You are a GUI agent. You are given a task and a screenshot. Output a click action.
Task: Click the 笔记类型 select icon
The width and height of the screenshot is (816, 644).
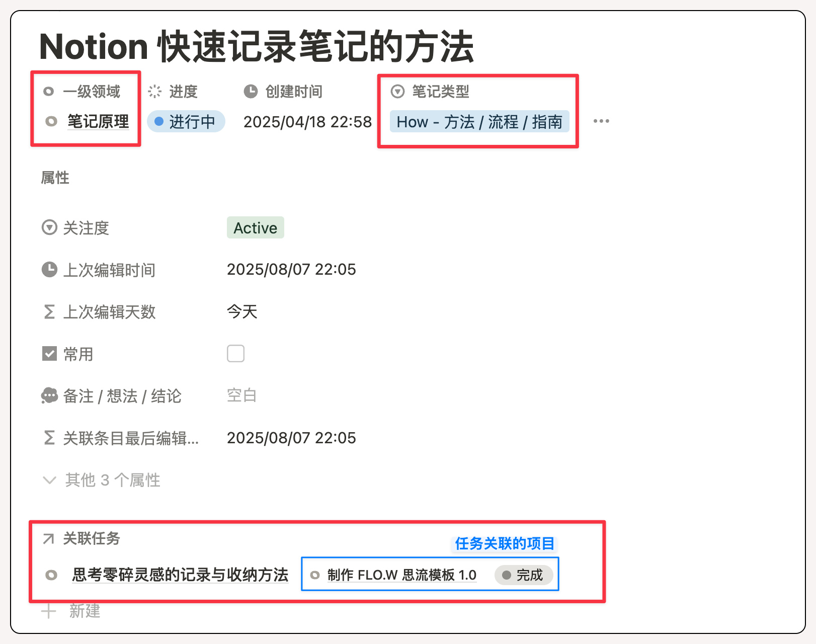pyautogui.click(x=398, y=92)
